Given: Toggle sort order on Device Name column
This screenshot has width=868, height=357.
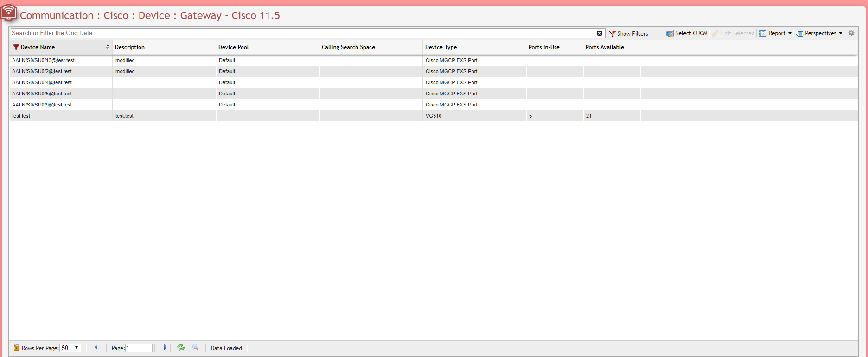Looking at the screenshot, I should [x=108, y=47].
